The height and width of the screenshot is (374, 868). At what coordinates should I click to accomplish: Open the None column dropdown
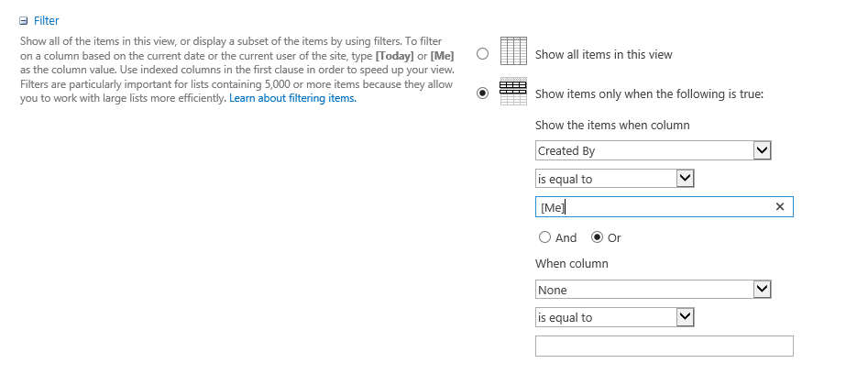[654, 290]
